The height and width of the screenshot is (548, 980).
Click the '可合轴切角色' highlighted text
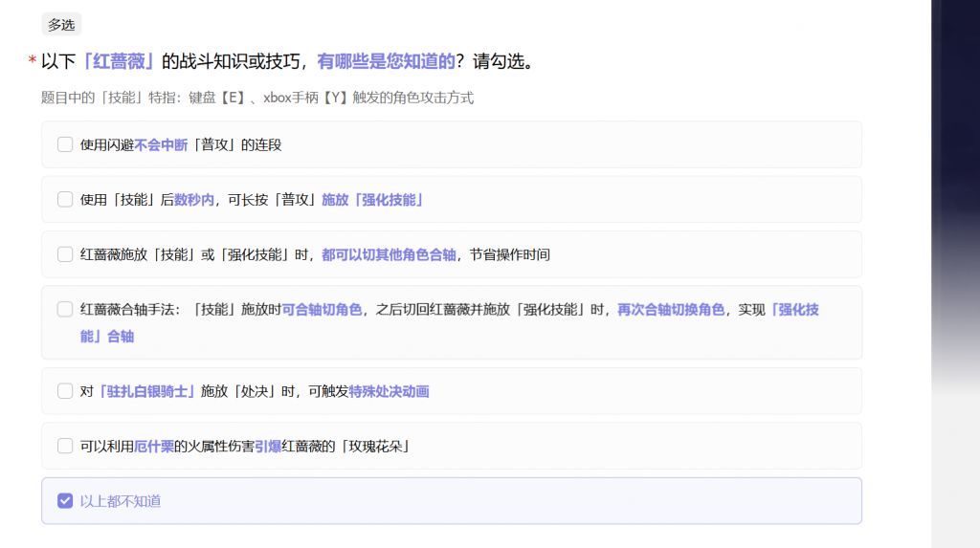(322, 310)
